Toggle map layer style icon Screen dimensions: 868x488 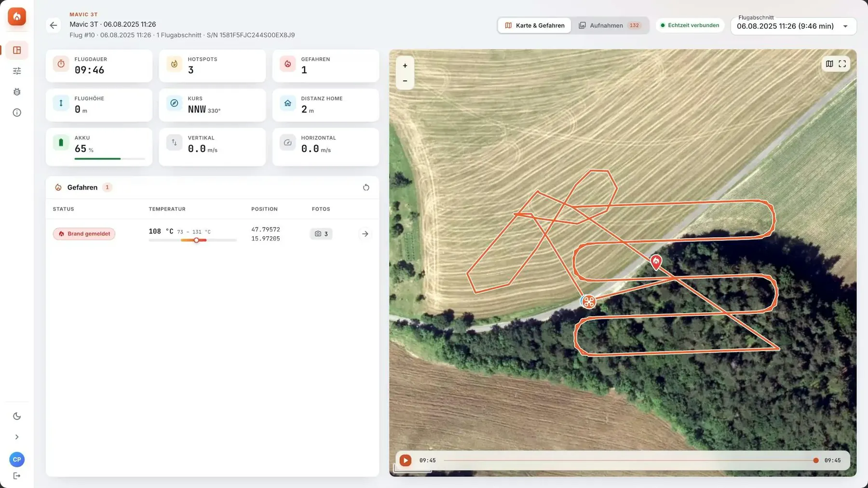829,64
